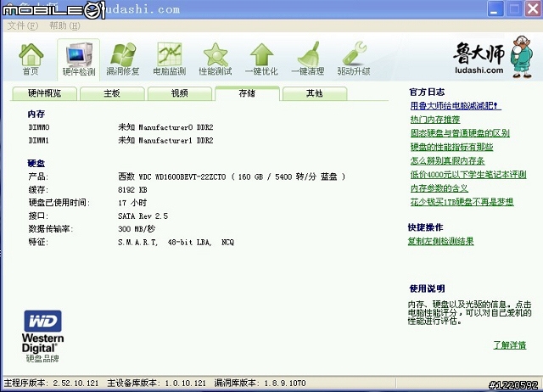Click the 了解详情 details link
Viewport: 543px width, 392px height.
coord(509,344)
